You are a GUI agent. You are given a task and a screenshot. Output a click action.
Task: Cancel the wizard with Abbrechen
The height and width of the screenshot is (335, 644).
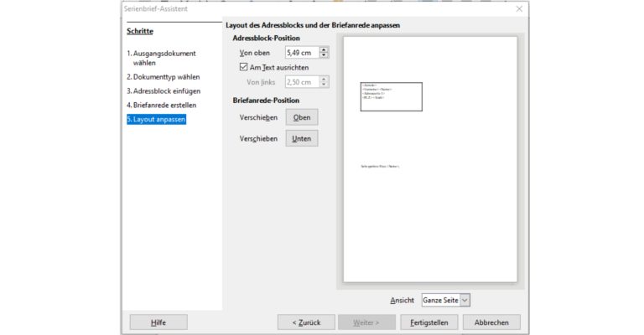pyautogui.click(x=491, y=322)
